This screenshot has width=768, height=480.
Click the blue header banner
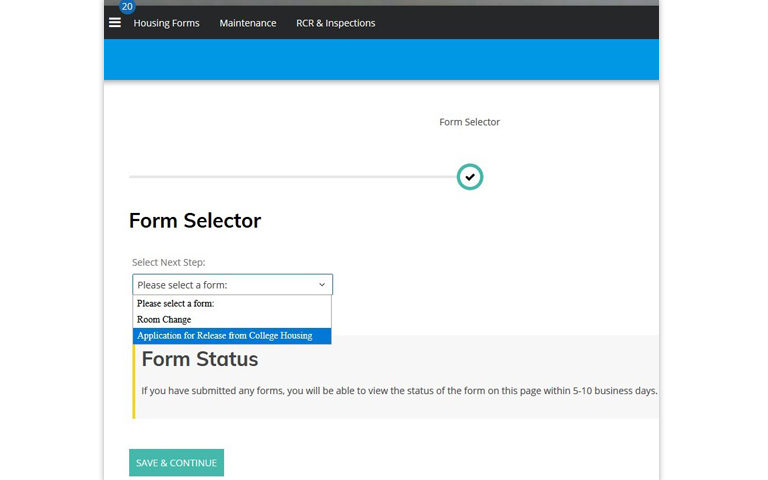(381, 59)
